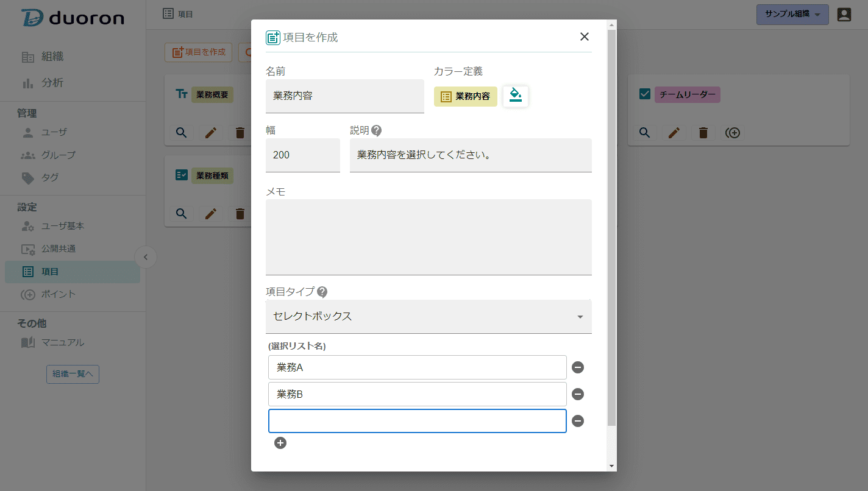Click the dialog scrollbar down arrow
The image size is (868, 491).
tap(611, 466)
